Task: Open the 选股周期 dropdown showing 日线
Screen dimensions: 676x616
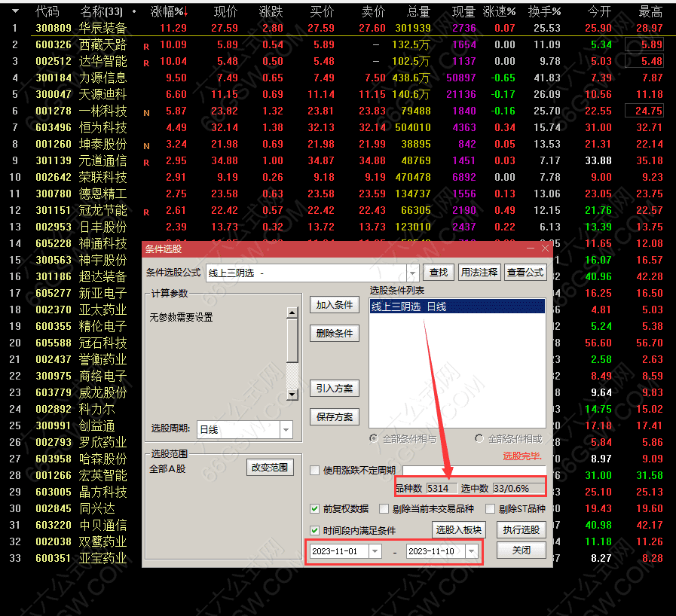Action: tap(286, 428)
